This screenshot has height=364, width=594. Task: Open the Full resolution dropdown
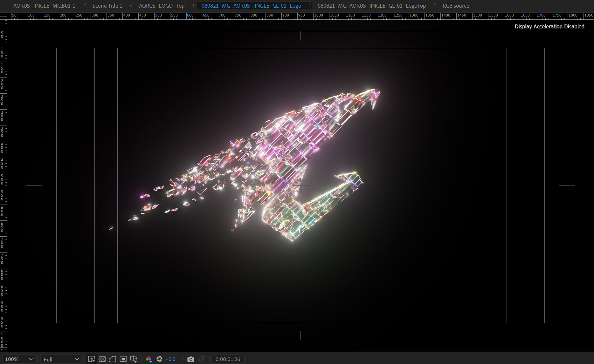pos(61,359)
